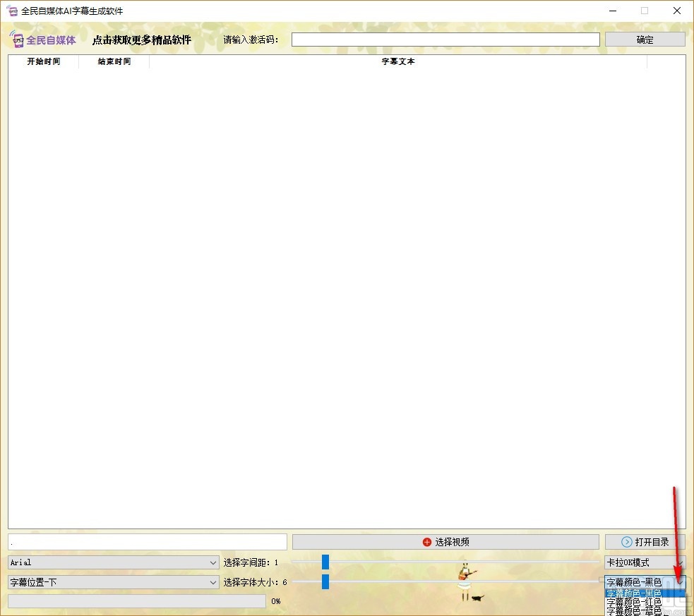Open the Arial font dropdown
The image size is (694, 616).
(212, 562)
